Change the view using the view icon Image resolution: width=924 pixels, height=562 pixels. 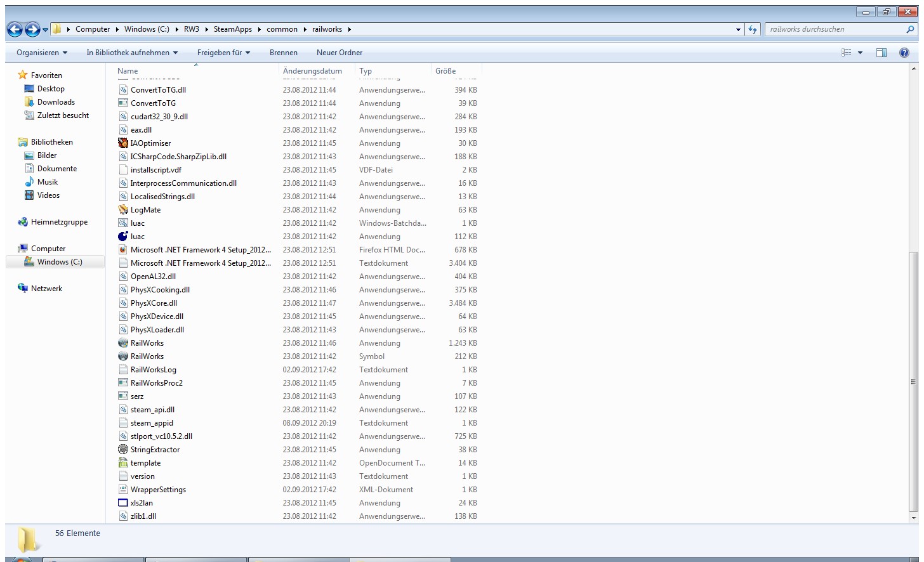(847, 53)
